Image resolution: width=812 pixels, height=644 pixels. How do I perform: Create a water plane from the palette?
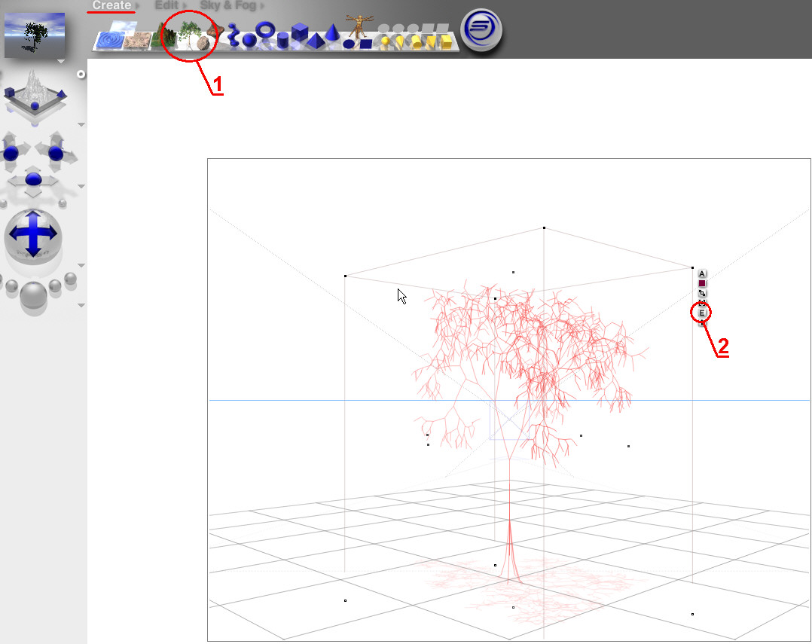(x=110, y=41)
